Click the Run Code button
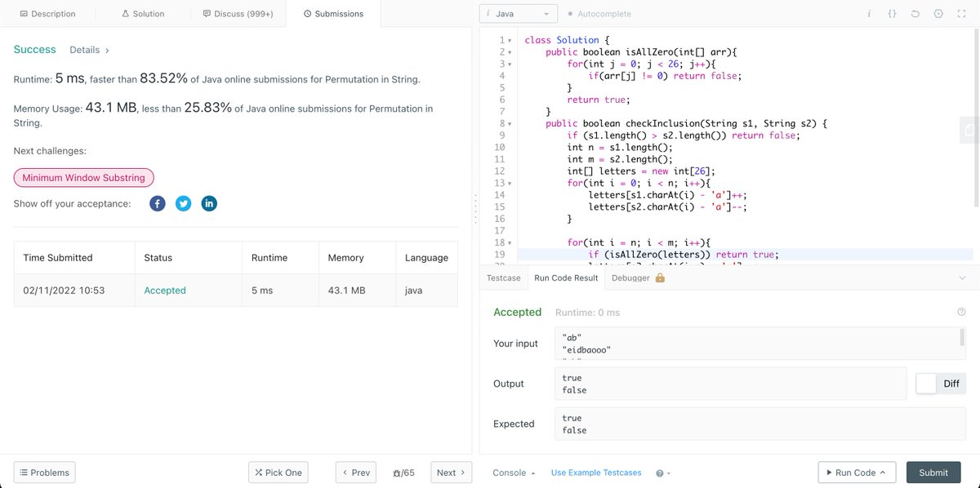The height and width of the screenshot is (488, 980). (x=857, y=472)
